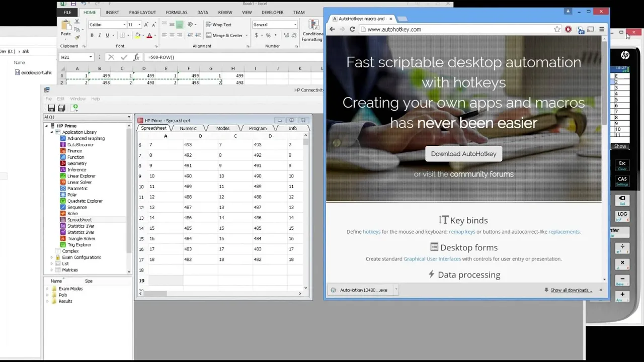Switch to Program tab in HP Prime Spreadsheet
This screenshot has height=362, width=644.
coord(258,128)
